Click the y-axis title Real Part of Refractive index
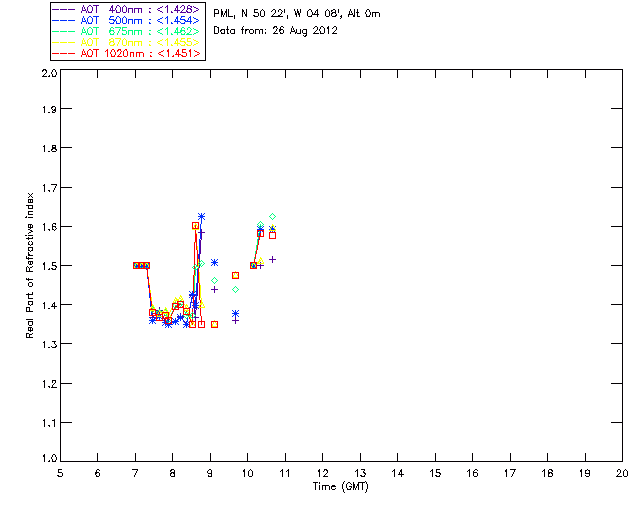Image resolution: width=640 pixels, height=512 pixels. coord(29,265)
